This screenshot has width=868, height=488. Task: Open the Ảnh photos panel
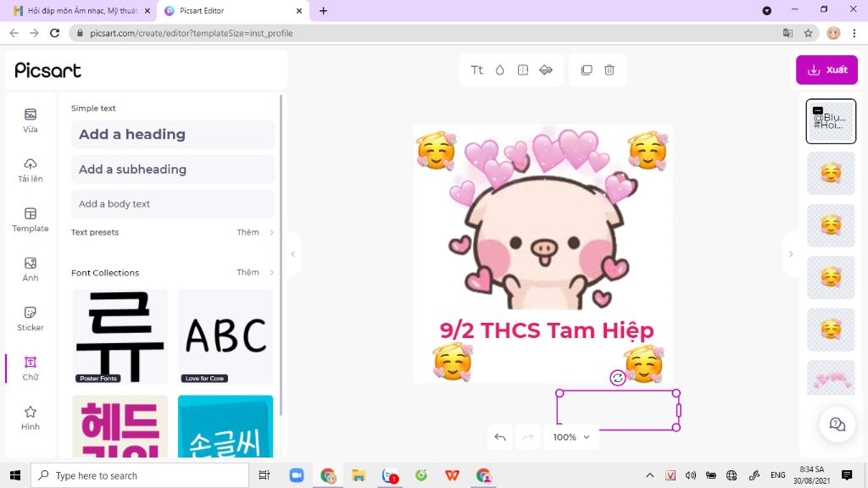tap(31, 269)
